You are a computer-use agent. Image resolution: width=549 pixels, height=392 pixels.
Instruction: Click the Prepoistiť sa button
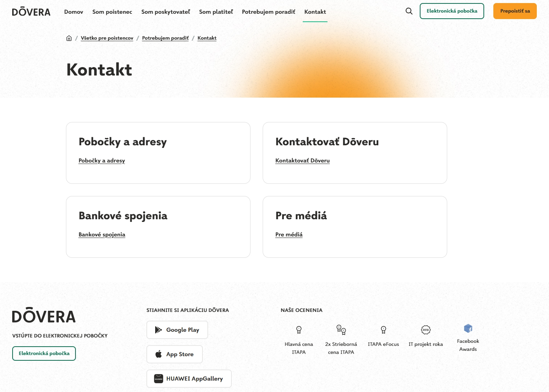pyautogui.click(x=515, y=11)
